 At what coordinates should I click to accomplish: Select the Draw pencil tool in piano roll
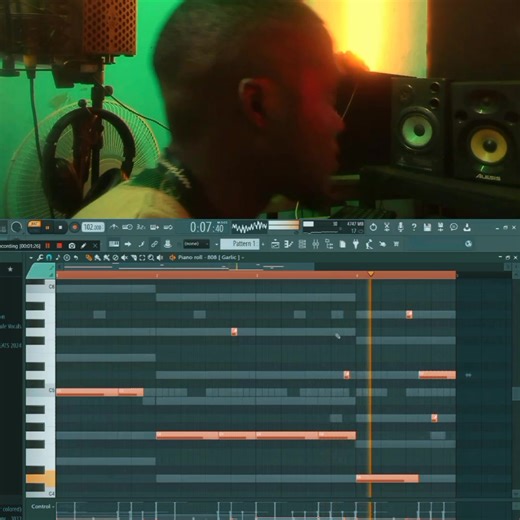pyautogui.click(x=88, y=258)
